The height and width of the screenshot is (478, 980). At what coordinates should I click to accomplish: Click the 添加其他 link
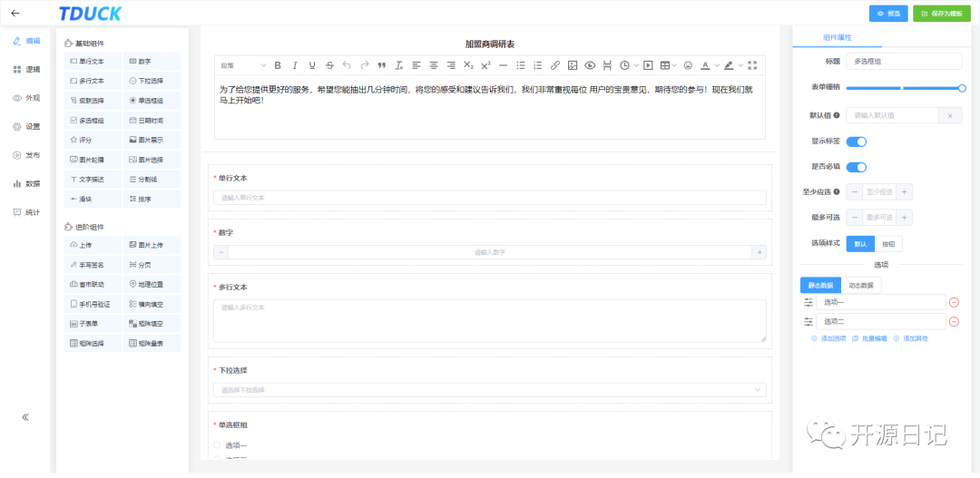click(911, 338)
